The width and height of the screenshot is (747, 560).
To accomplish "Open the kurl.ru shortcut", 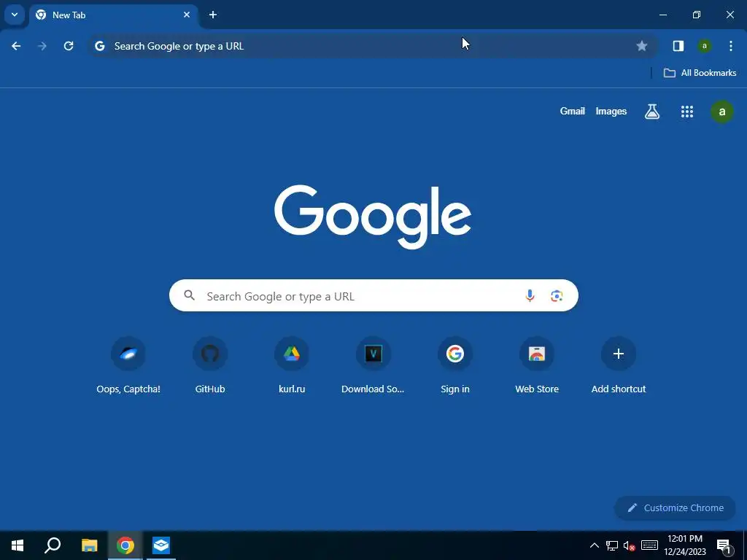I will [x=292, y=366].
